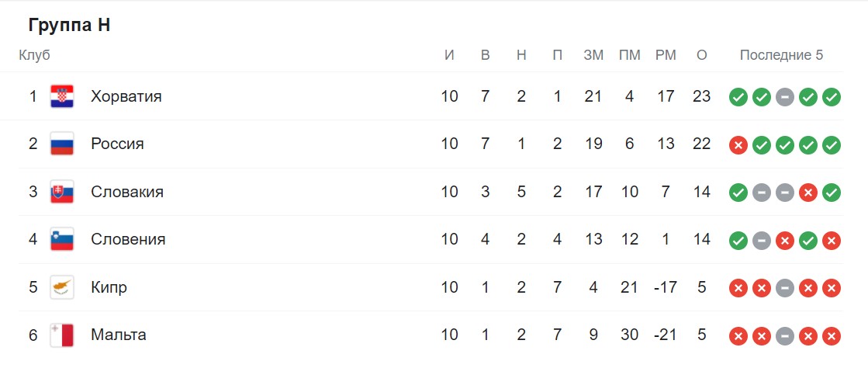Click the Malta flag icon
868x375 pixels.
62,335
